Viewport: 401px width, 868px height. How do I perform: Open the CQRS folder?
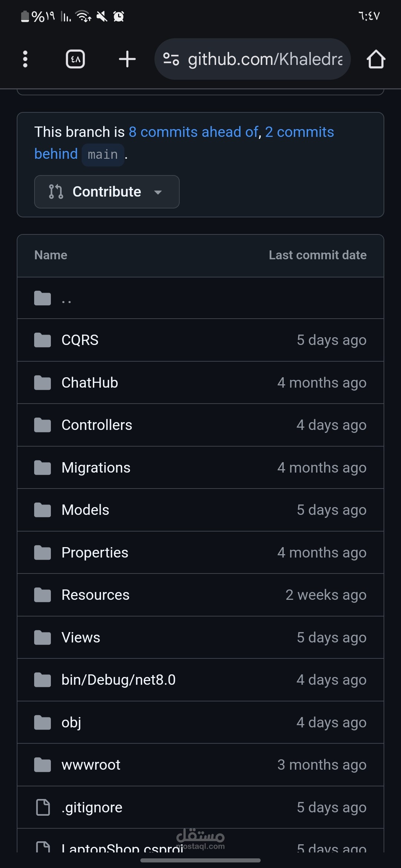(x=80, y=340)
